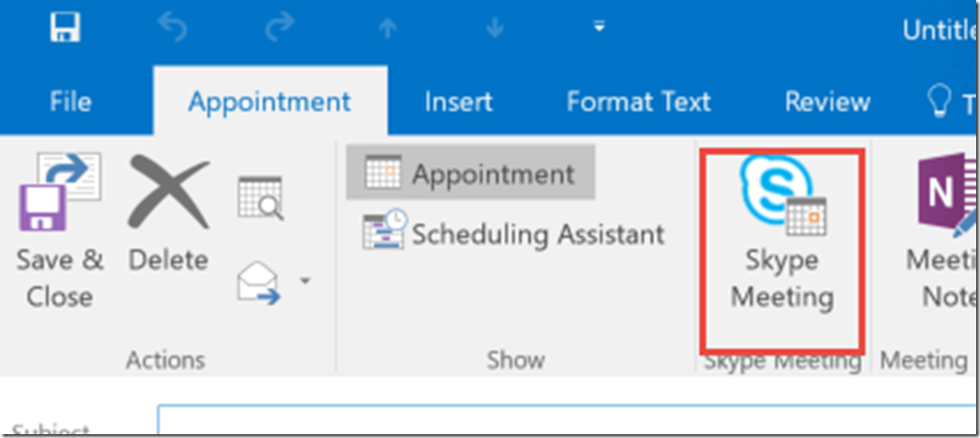980x438 pixels.
Task: Switch to the Review tab
Action: coord(827,101)
